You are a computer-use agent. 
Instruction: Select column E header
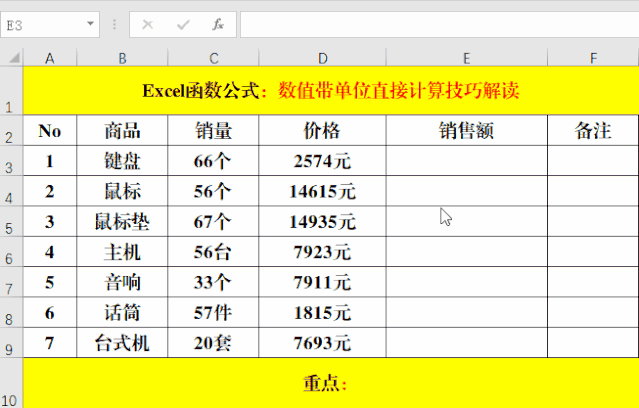point(467,58)
